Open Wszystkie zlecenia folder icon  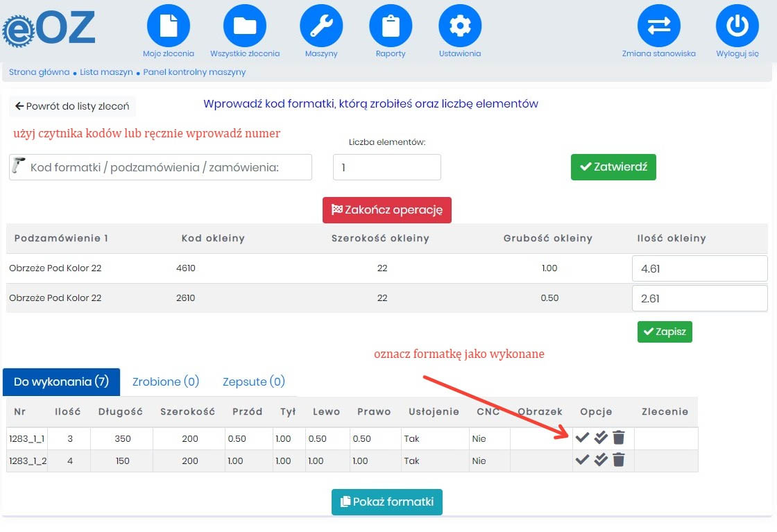point(244,26)
